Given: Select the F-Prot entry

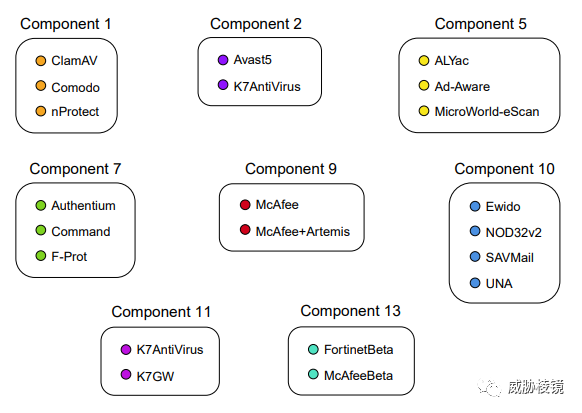Looking at the screenshot, I should (x=69, y=257).
